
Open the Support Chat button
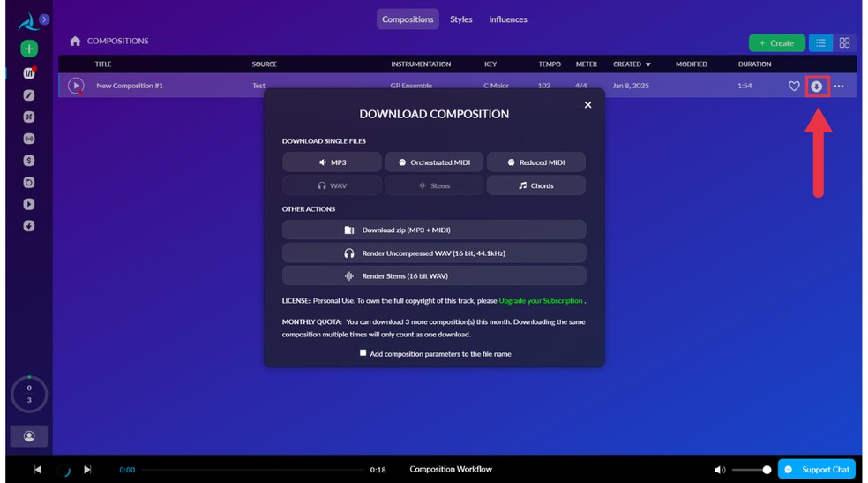pos(817,469)
